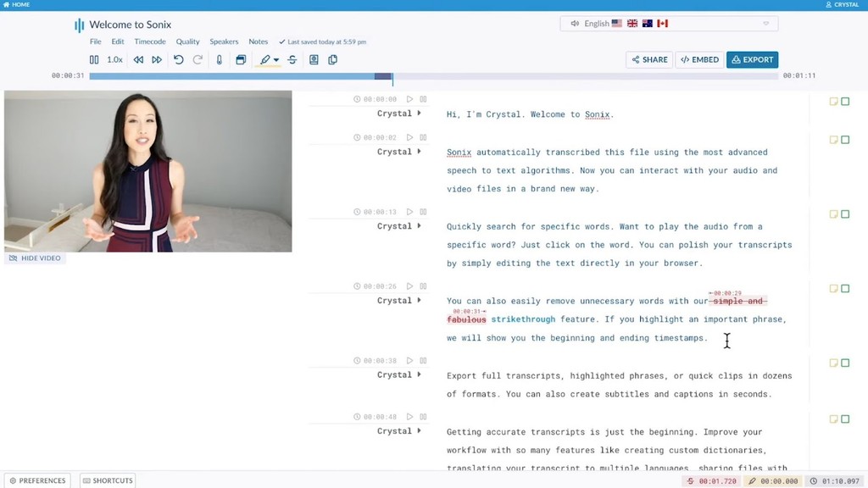Select the highlighter pen tool
868x488 pixels.
coord(266,59)
